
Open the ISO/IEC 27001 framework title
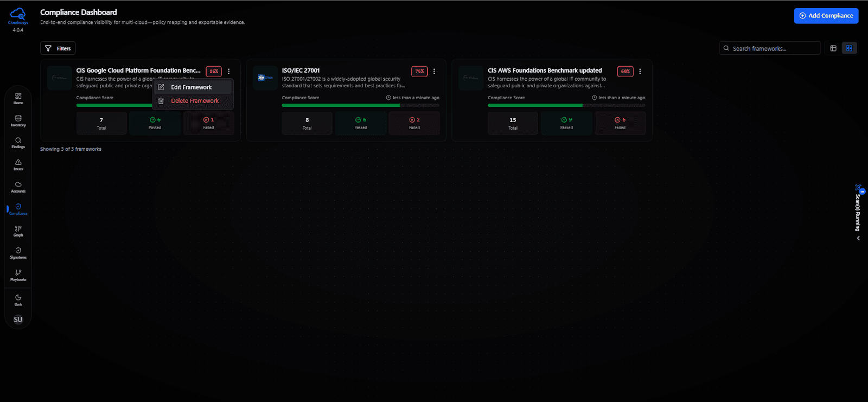(301, 71)
